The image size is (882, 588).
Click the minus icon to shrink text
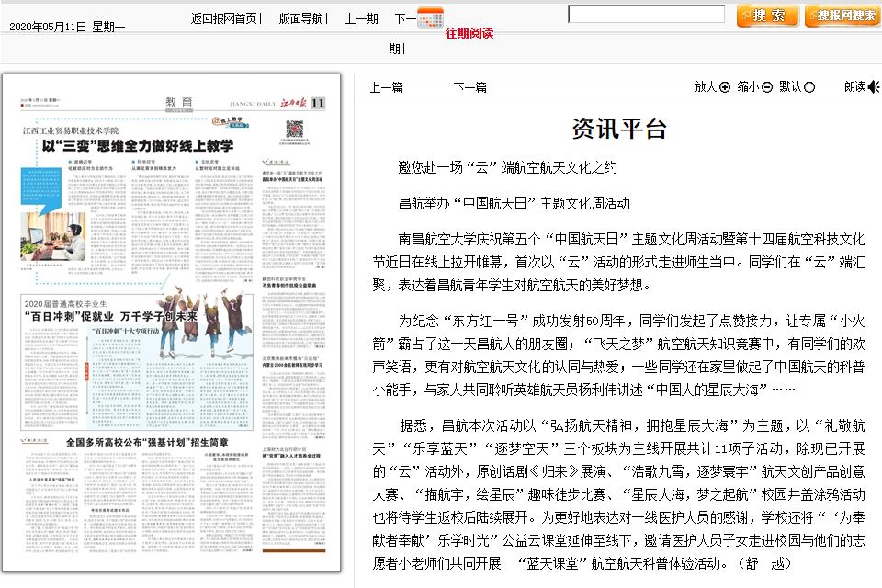pyautogui.click(x=767, y=87)
